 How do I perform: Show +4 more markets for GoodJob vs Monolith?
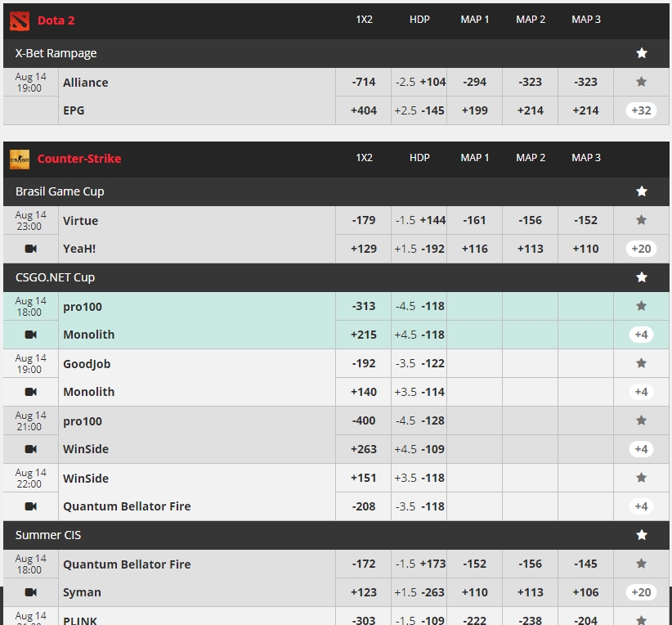tap(642, 392)
